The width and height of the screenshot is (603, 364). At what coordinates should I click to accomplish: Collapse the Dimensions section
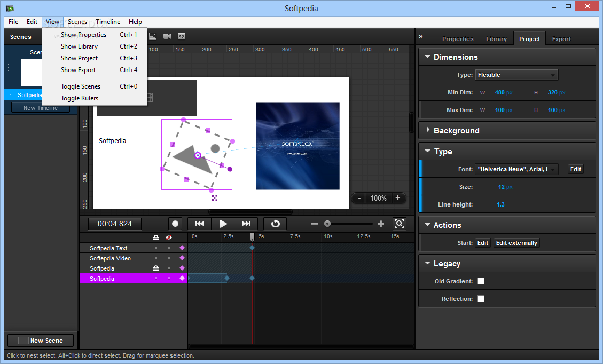427,57
